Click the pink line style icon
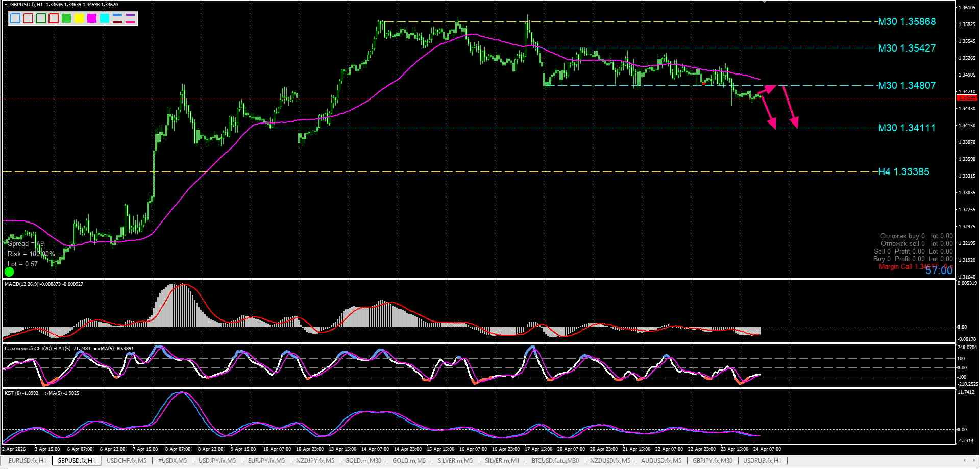980x469 pixels. point(130,22)
